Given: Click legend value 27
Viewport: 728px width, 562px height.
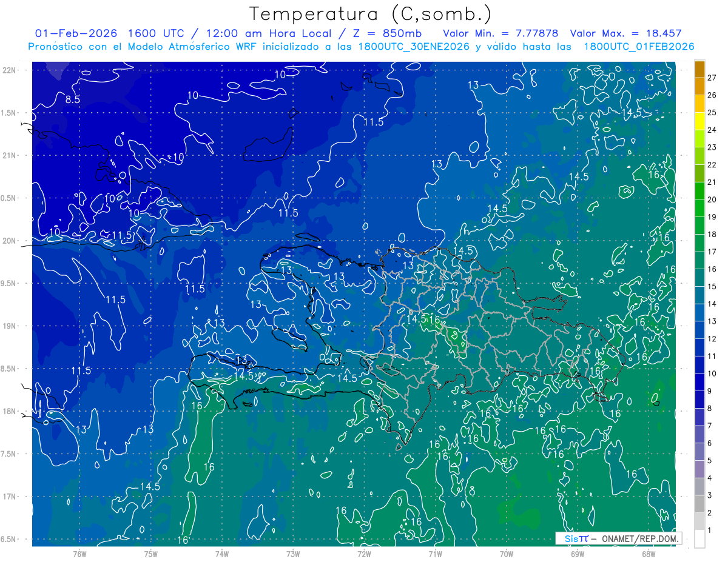Looking at the screenshot, I should click(712, 78).
